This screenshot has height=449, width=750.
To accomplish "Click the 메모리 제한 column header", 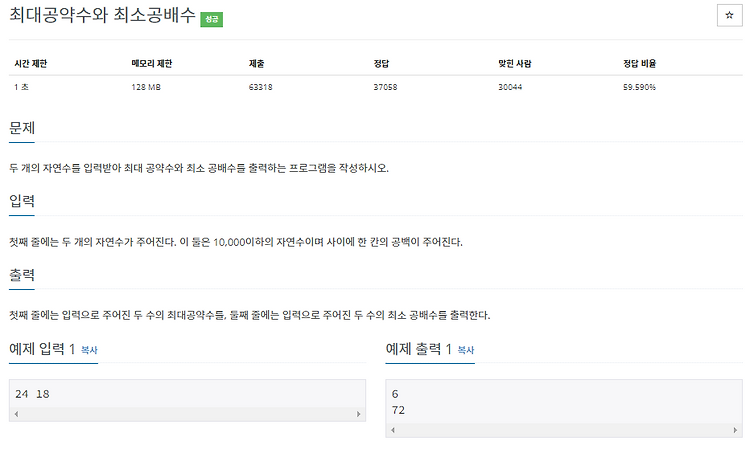I will pos(152,64).
